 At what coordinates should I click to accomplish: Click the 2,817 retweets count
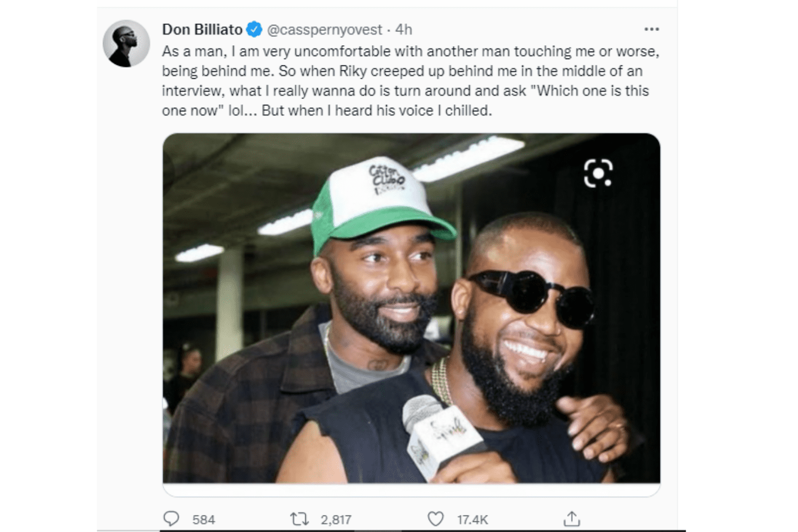click(336, 520)
